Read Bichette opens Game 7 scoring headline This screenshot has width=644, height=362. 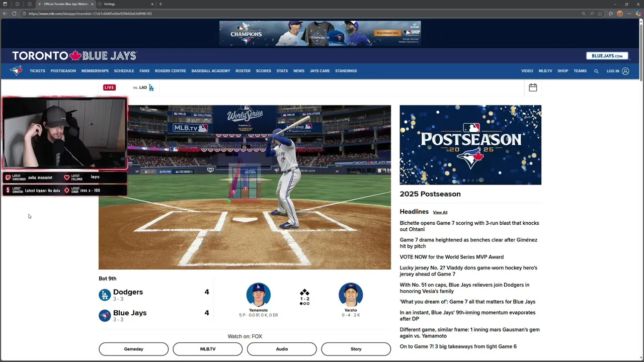[469, 226]
